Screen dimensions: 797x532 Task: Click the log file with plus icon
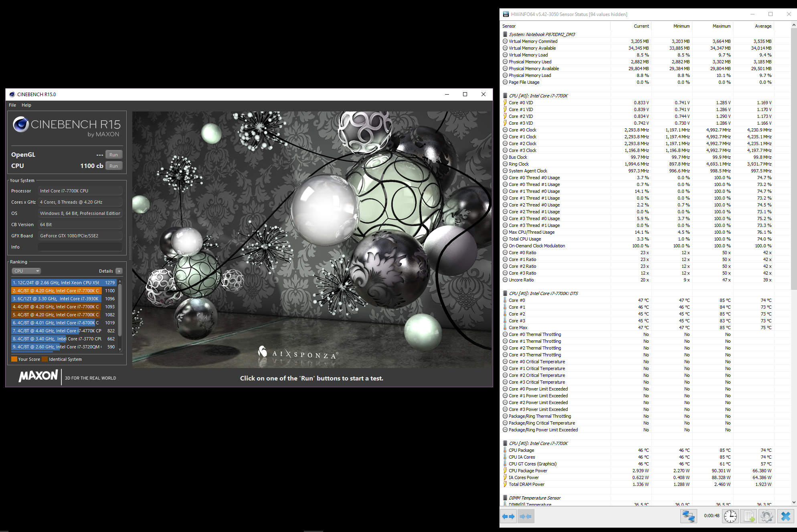click(748, 516)
